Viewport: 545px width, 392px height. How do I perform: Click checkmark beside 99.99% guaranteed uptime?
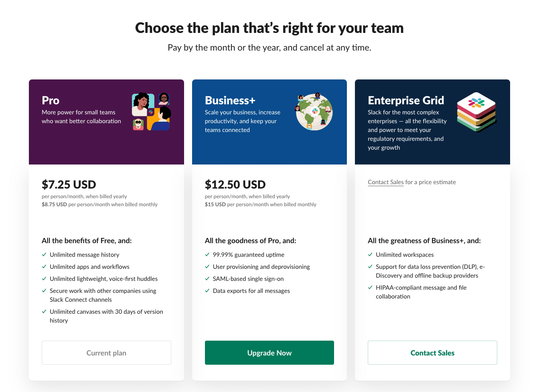[x=207, y=254]
